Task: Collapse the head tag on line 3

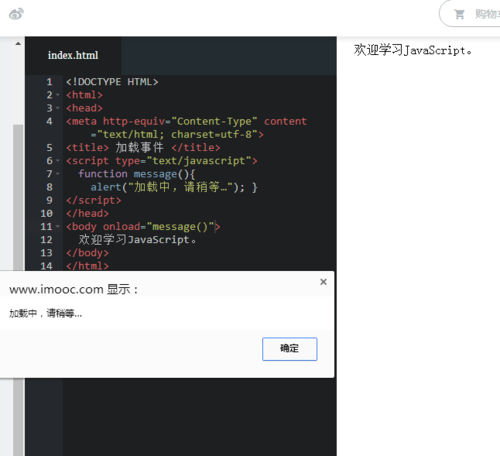Action: [58, 108]
